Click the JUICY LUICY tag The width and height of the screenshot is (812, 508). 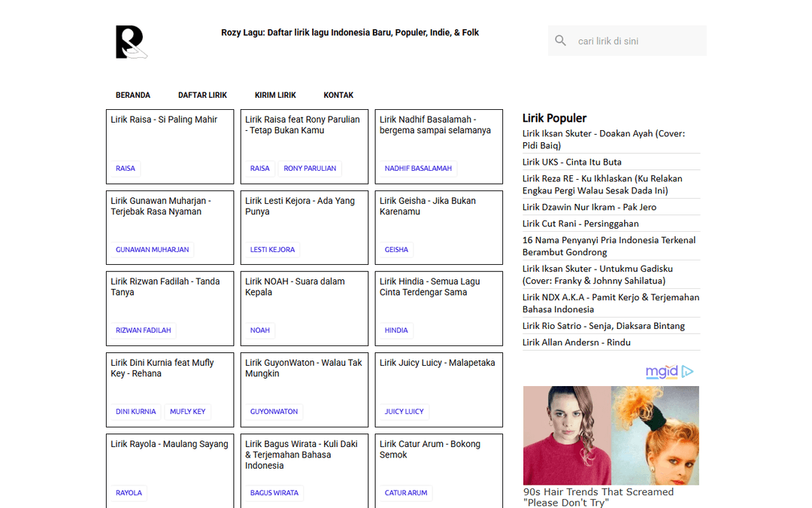pyautogui.click(x=404, y=412)
